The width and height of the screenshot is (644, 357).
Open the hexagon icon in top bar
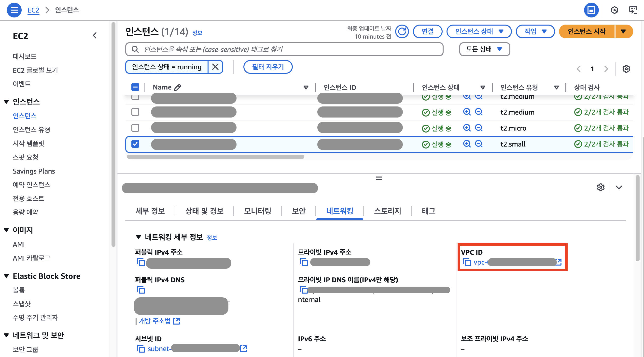(x=614, y=10)
